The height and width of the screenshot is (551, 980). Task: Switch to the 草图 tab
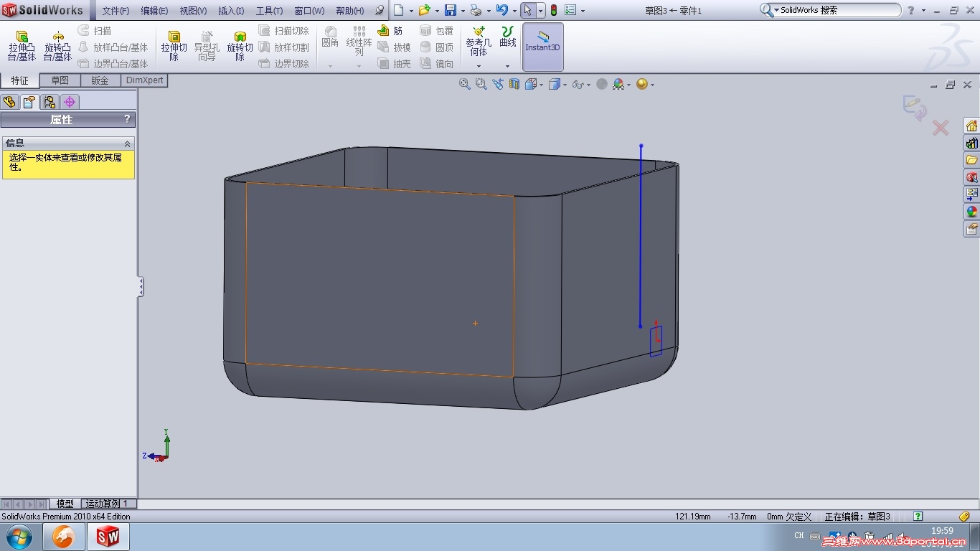click(60, 80)
